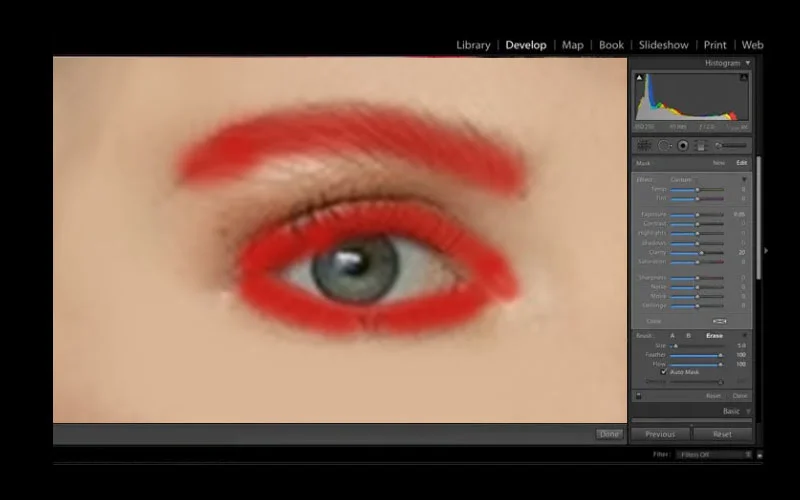Screen dimensions: 800x500
Task: Select the Erase brush mode
Action: (x=714, y=336)
